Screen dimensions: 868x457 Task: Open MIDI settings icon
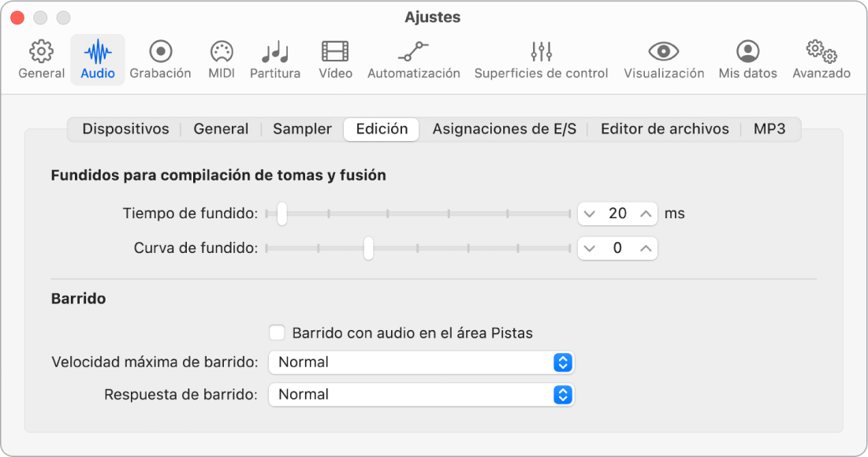tap(222, 52)
